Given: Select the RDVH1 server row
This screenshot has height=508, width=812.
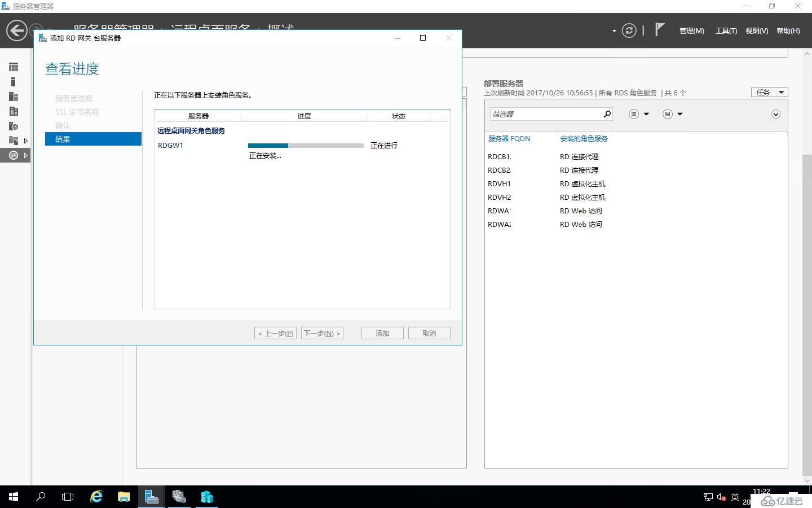Looking at the screenshot, I should tap(636, 183).
